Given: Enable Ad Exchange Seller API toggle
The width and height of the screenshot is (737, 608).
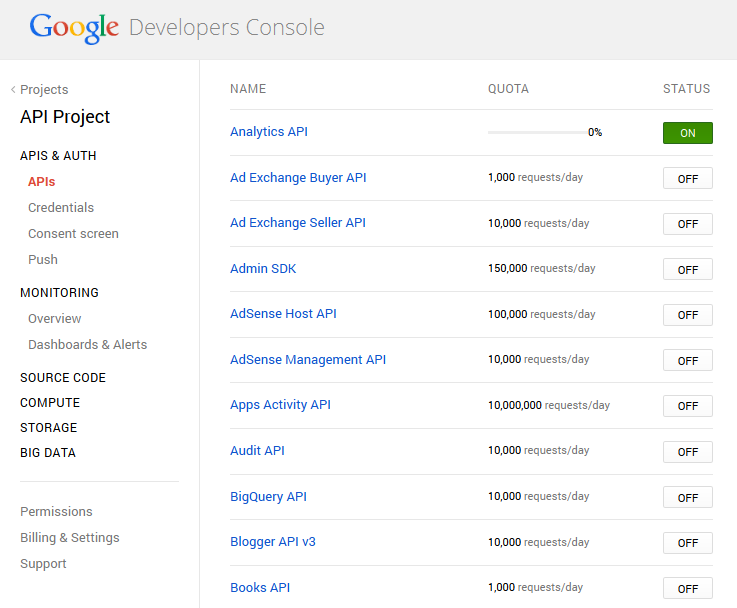Looking at the screenshot, I should coord(688,224).
